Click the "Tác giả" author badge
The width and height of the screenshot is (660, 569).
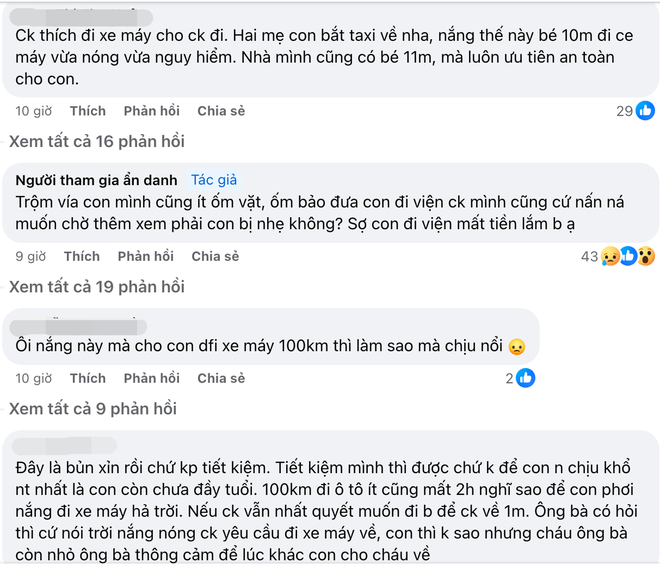214,180
